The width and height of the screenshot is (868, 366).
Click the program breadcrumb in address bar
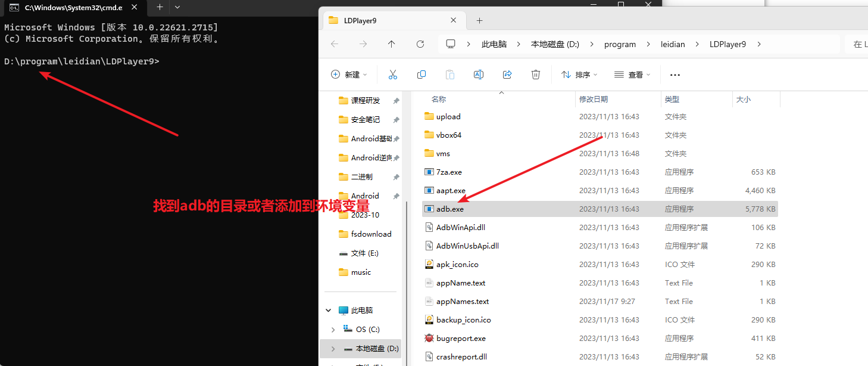point(620,44)
